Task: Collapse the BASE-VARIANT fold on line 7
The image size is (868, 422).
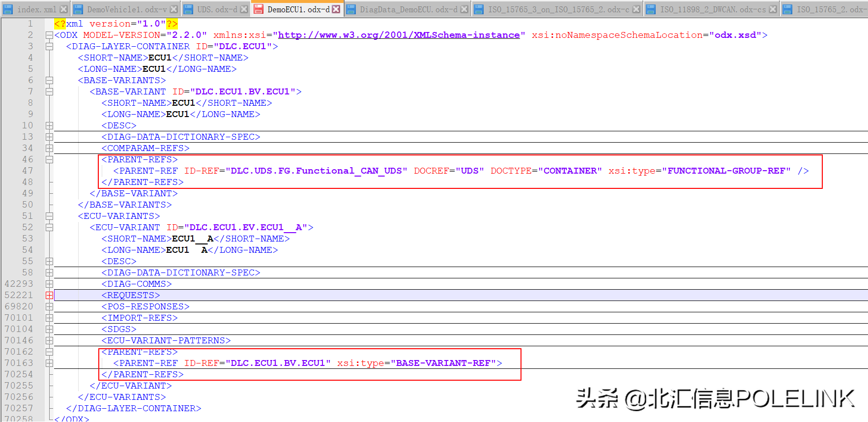Action: tap(49, 91)
